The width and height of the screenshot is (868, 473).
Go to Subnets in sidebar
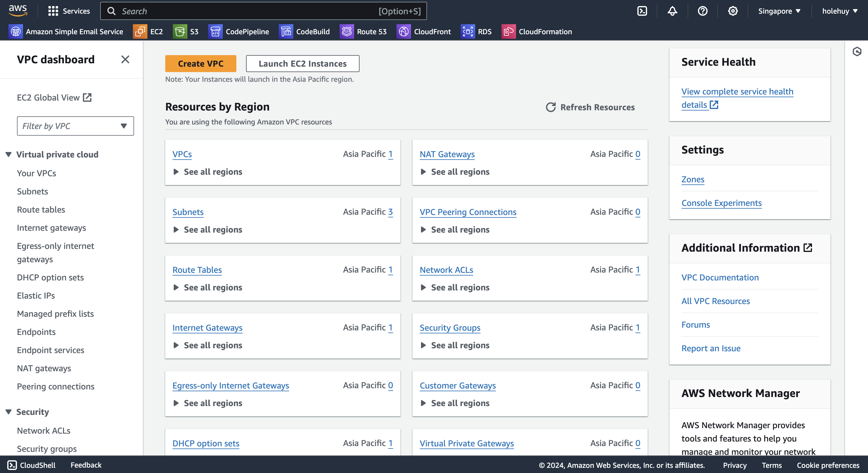pos(32,191)
